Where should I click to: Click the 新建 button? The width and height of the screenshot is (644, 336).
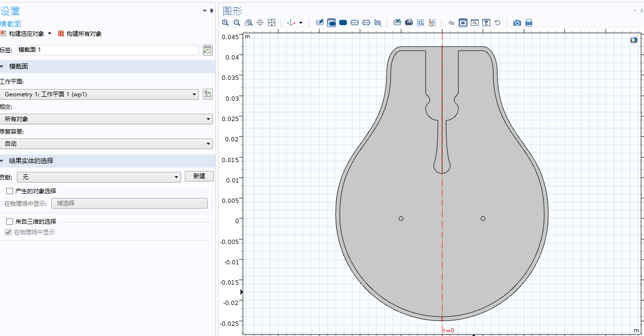pyautogui.click(x=199, y=176)
